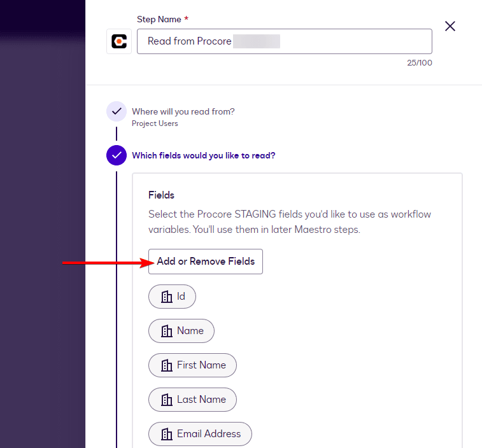Viewport: 482px width, 448px height.
Task: Click the building icon in the Id chip
Action: [167, 297]
